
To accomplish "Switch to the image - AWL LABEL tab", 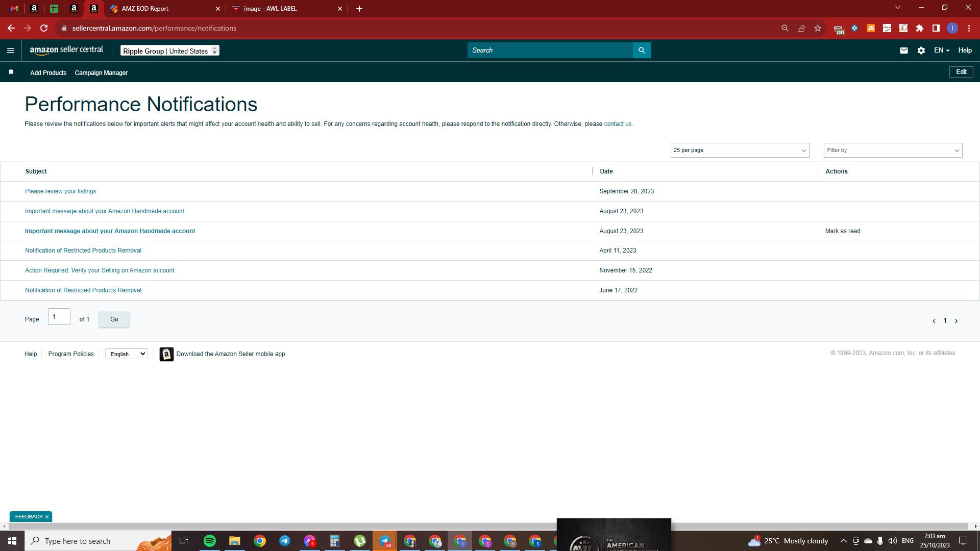I will [x=286, y=9].
